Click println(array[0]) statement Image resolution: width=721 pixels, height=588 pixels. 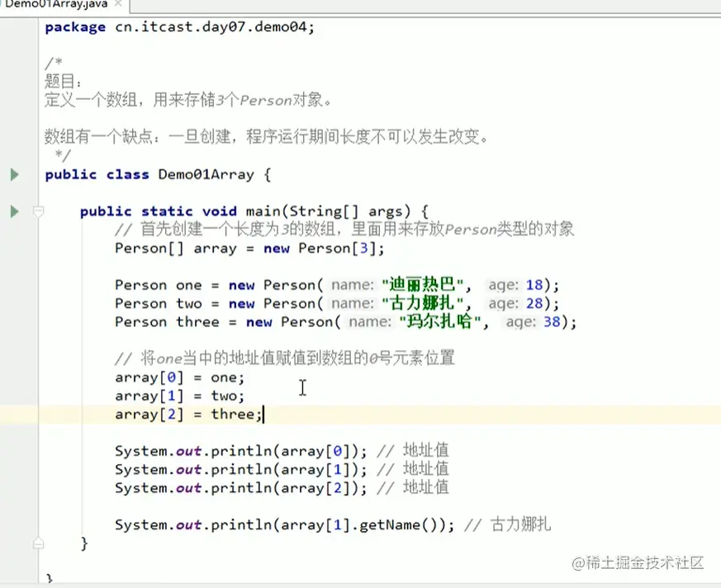tap(241, 452)
